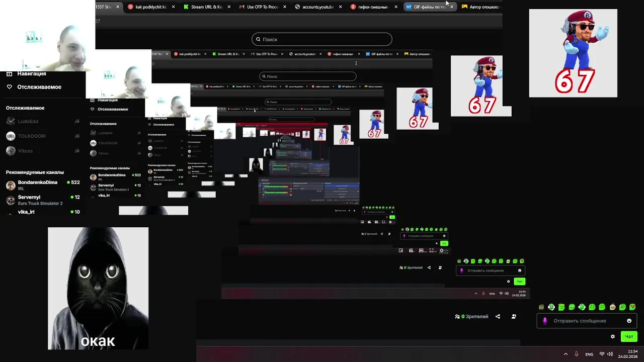This screenshot has height=362, width=644.
Task: Click BondarenkoDima viewer count 522
Action: [73, 183]
